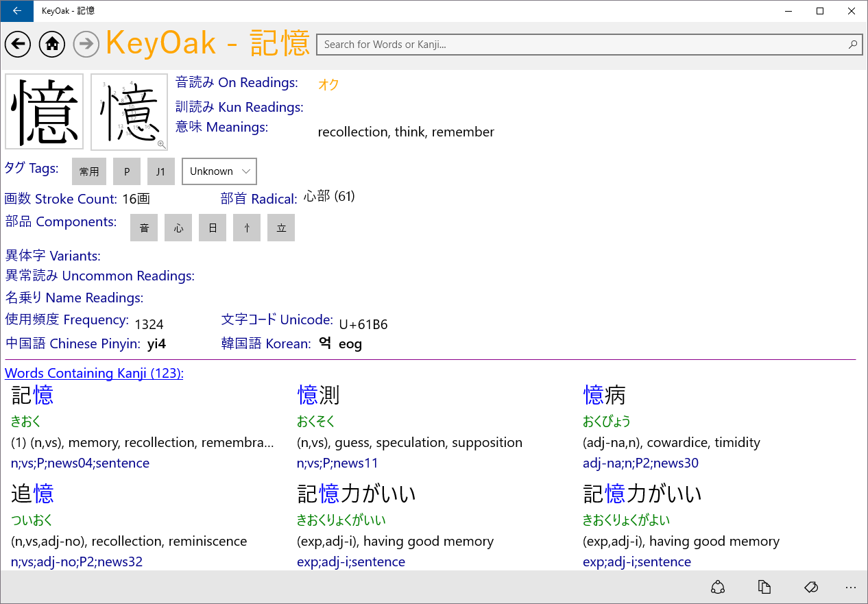Click the On reading オク
Screen dimensions: 868x604
pos(328,85)
